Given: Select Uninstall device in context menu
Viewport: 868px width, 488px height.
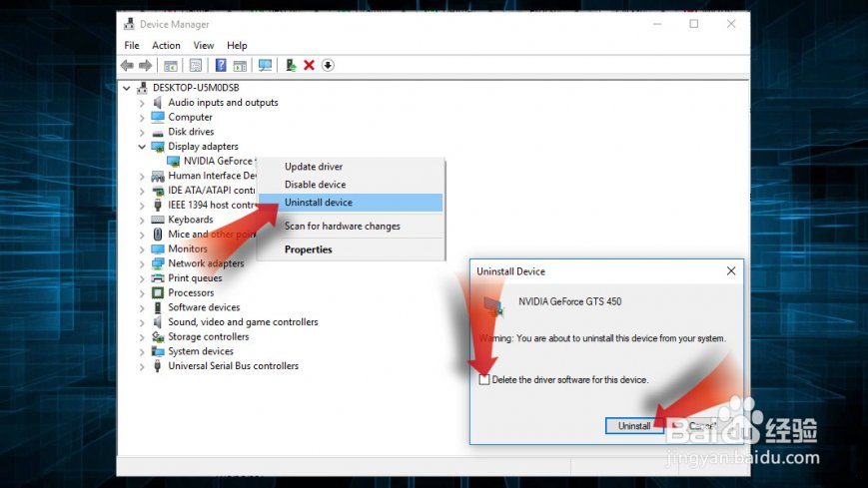Looking at the screenshot, I should [x=351, y=203].
